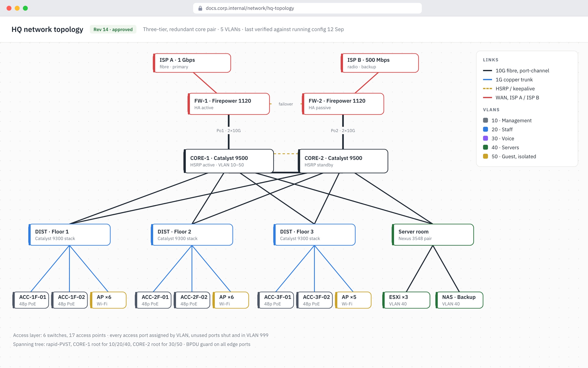
Task: Click the 'Po1 · 2×10G' label
Action: pyautogui.click(x=229, y=131)
